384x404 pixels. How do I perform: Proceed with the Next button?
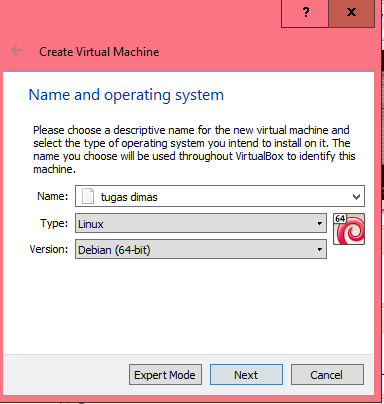point(246,375)
